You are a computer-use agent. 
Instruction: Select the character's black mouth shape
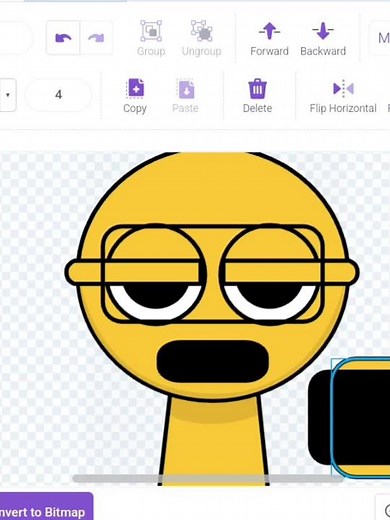[x=213, y=361]
